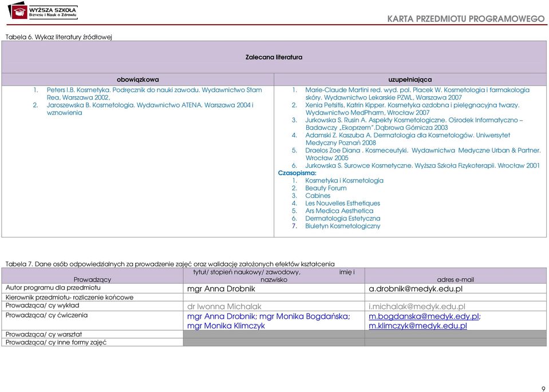
Task: Click 'Les Nouvelles Esthetiques' journal entry
Action: pos(342,203)
